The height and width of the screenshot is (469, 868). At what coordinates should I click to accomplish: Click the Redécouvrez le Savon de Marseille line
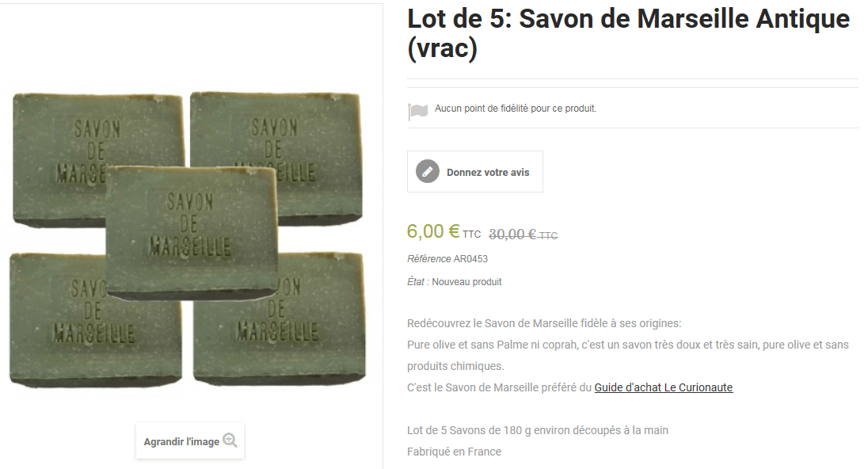click(544, 323)
